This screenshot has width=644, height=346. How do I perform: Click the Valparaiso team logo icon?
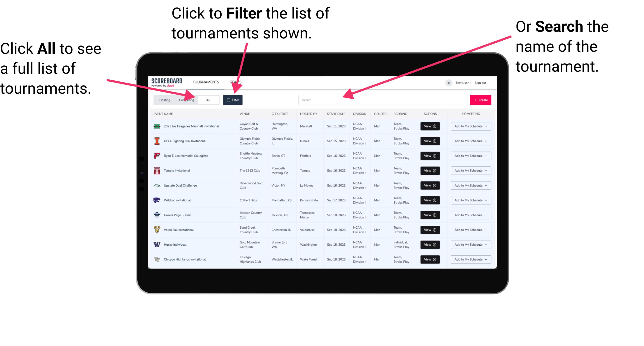click(x=157, y=230)
